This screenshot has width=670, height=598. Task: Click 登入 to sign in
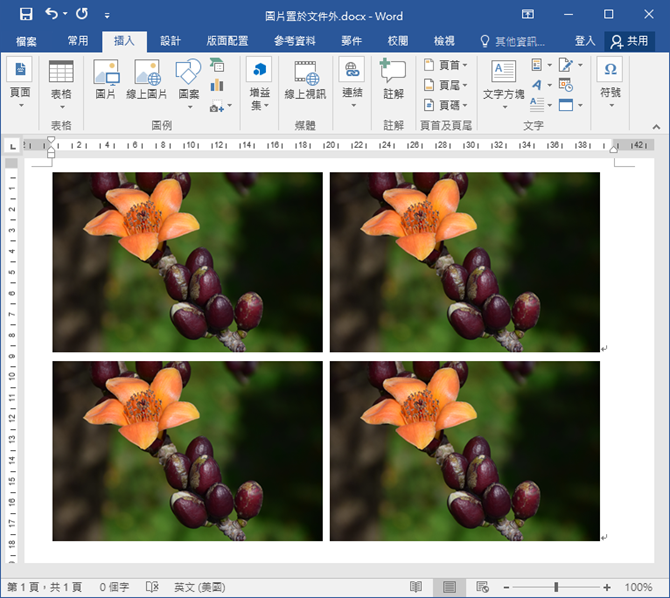click(585, 41)
